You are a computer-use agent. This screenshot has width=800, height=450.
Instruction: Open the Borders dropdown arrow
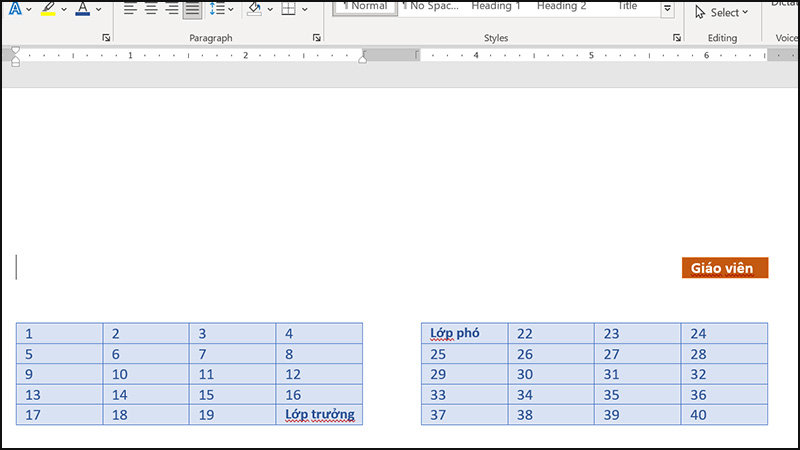[x=305, y=10]
